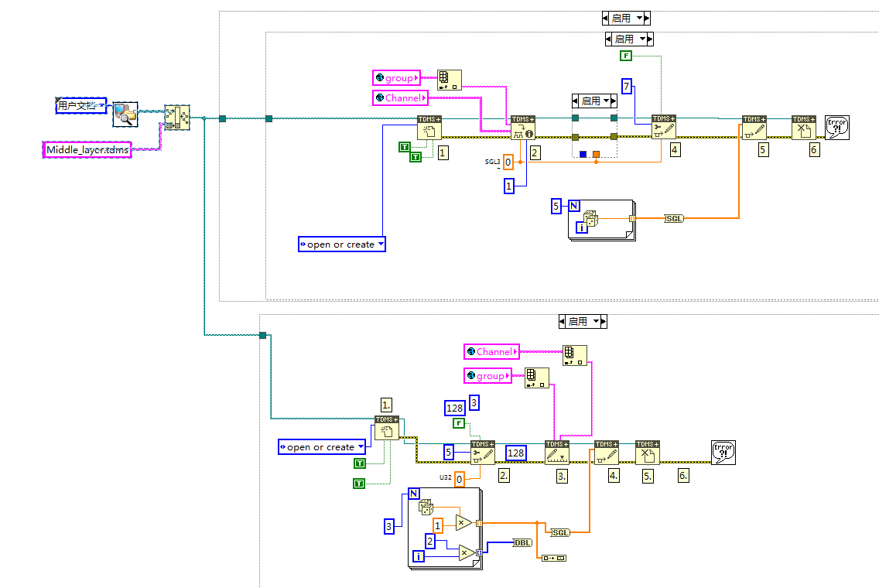The image size is (879, 588).
Task: Click the error handler node beside label 6
Action: pyautogui.click(x=837, y=128)
